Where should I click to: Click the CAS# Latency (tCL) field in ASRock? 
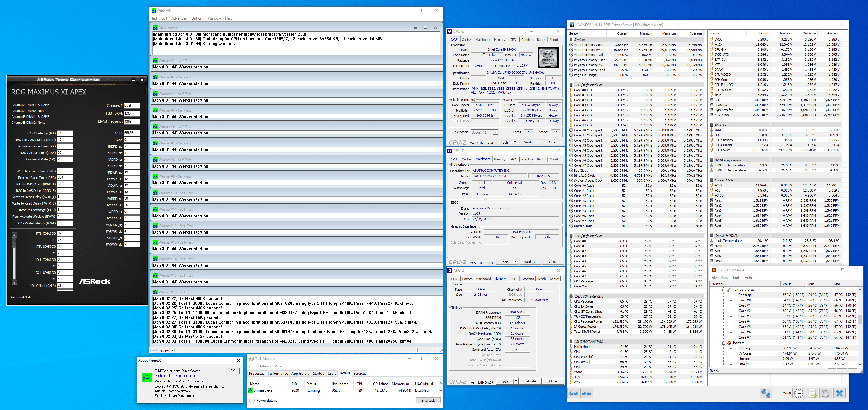[65, 133]
